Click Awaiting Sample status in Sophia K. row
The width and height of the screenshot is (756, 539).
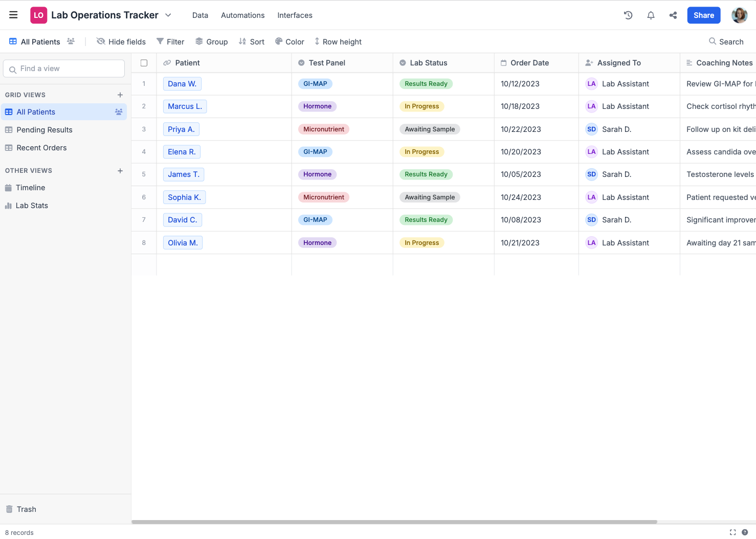pos(430,197)
